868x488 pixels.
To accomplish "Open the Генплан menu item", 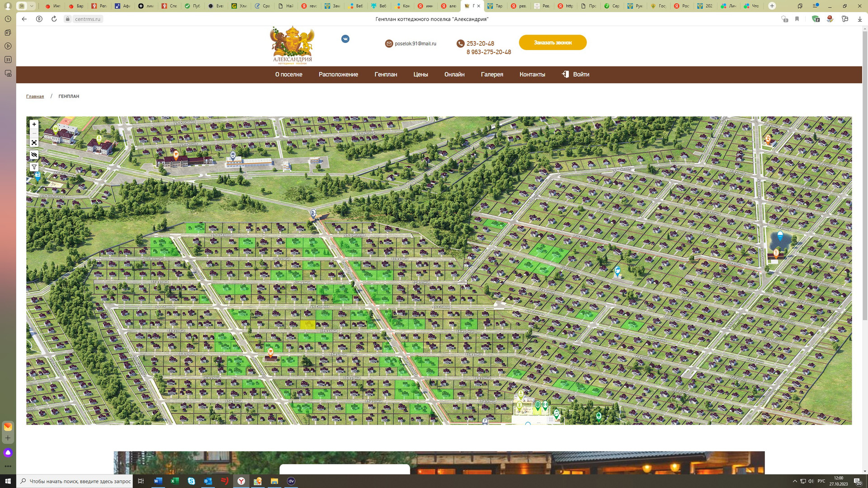I will point(386,75).
